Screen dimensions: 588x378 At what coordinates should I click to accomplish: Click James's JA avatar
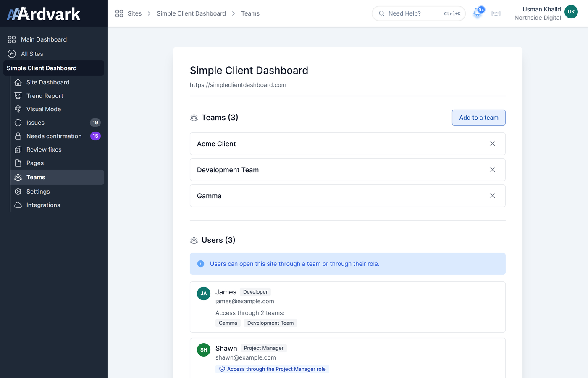[x=204, y=294]
